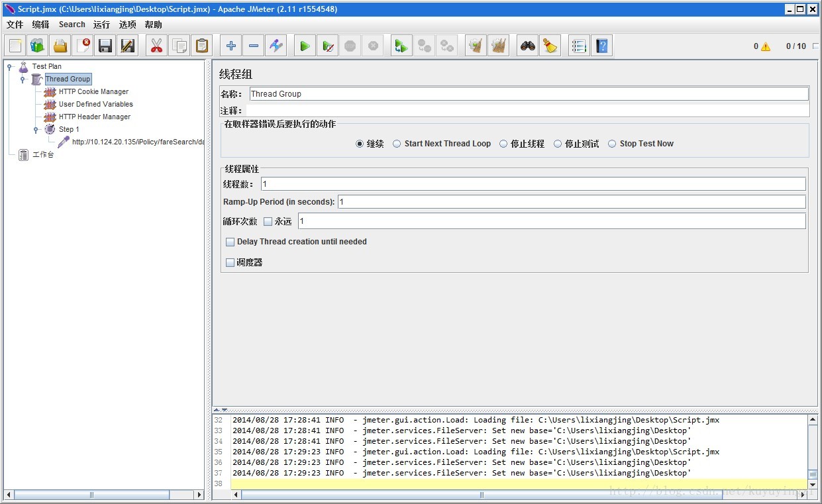This screenshot has width=822, height=504.
Task: Collapse the Step 1 tree node
Action: (36, 130)
